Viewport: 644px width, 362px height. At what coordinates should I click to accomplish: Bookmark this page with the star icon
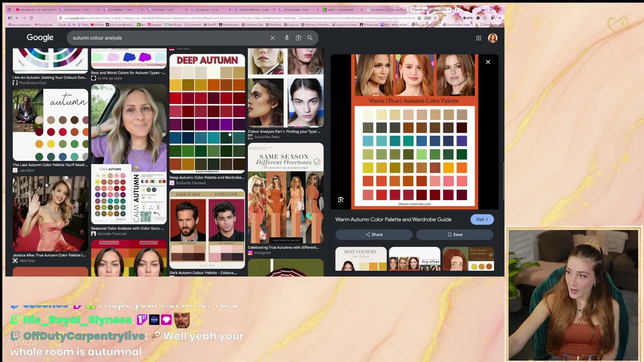[x=435, y=18]
